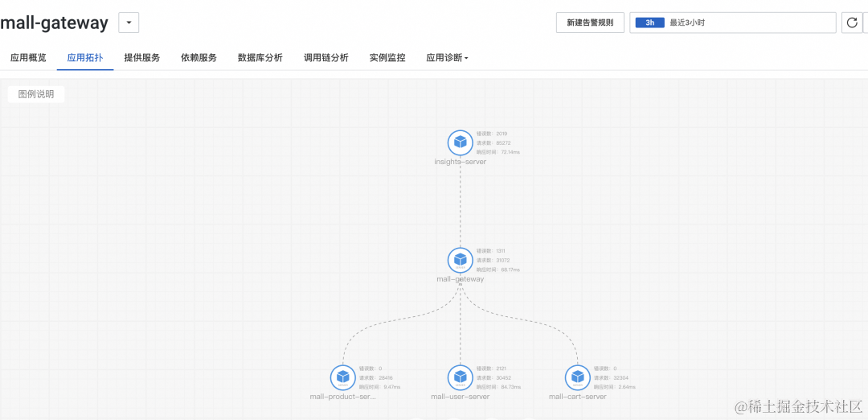868x420 pixels.
Task: Click mall-cart-server request count 32304
Action: (611, 377)
